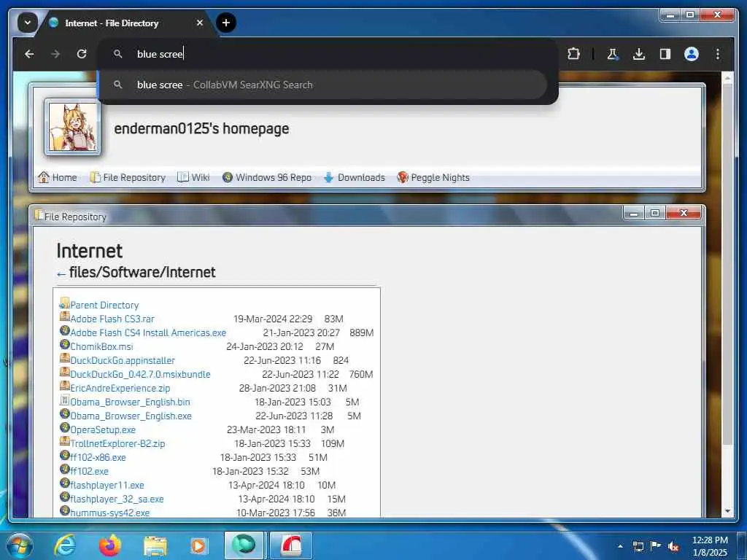
Task: Download TrollnetExplorer-B2.zip
Action: (117, 443)
